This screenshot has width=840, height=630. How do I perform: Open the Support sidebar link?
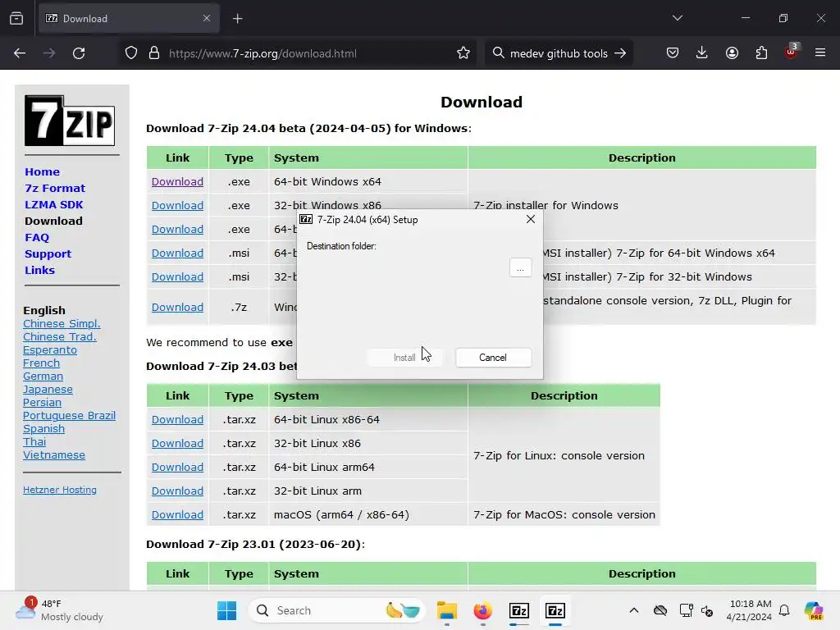click(x=48, y=254)
